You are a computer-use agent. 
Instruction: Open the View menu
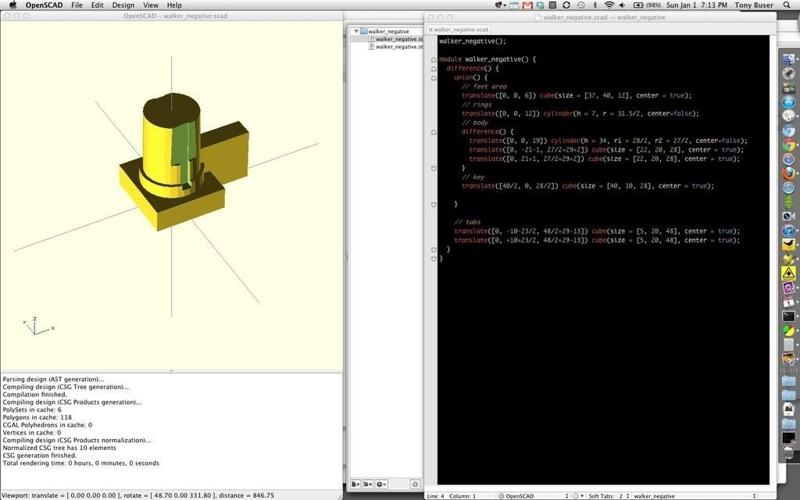(151, 5)
